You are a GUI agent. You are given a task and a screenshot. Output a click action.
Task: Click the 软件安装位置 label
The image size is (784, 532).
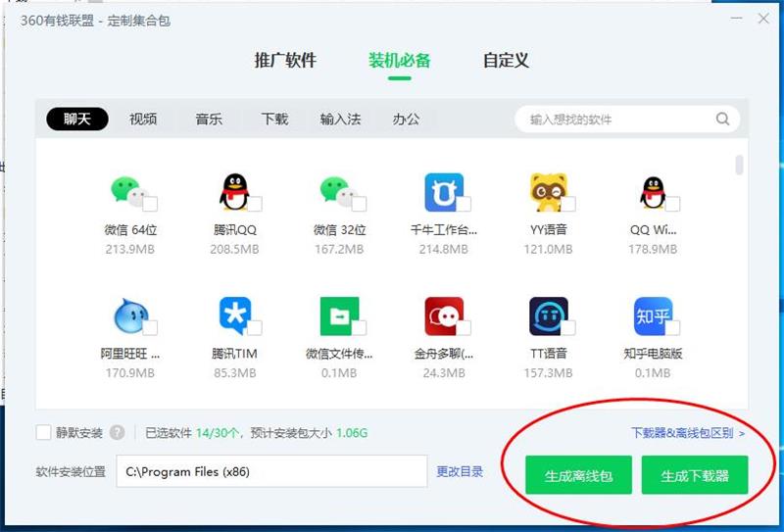71,471
